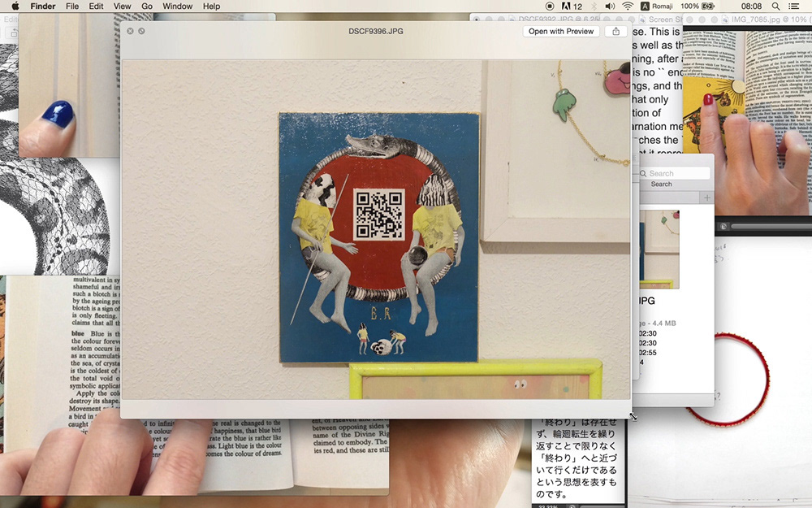Click the battery status icon

tap(708, 7)
